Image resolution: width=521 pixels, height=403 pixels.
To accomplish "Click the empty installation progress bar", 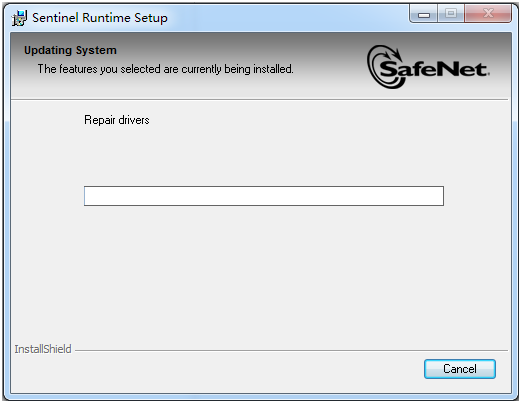I will tap(264, 196).
